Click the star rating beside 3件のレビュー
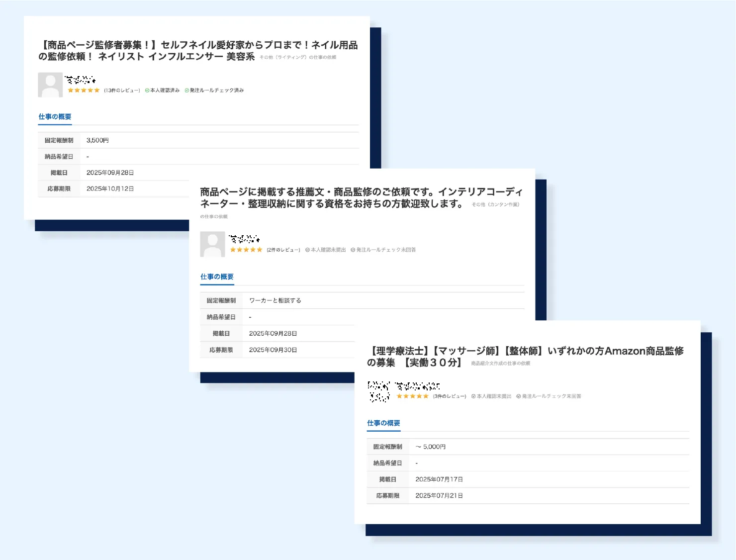The height and width of the screenshot is (560, 736). (412, 396)
